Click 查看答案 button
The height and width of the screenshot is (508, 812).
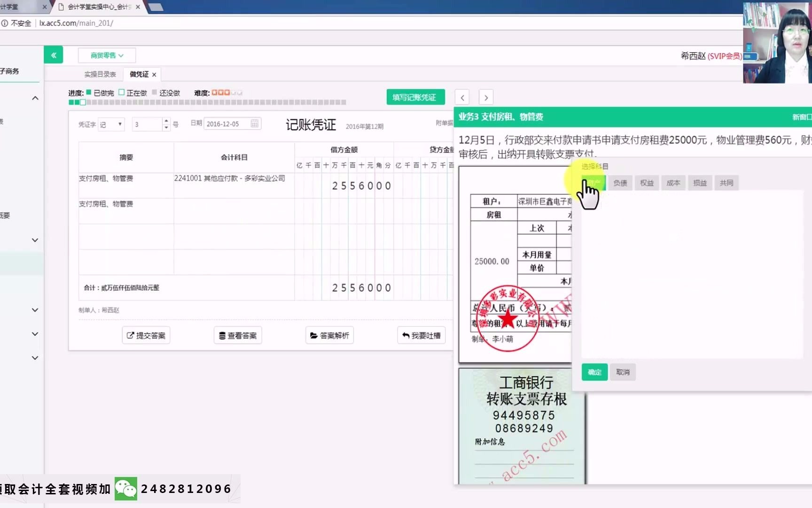pos(238,335)
